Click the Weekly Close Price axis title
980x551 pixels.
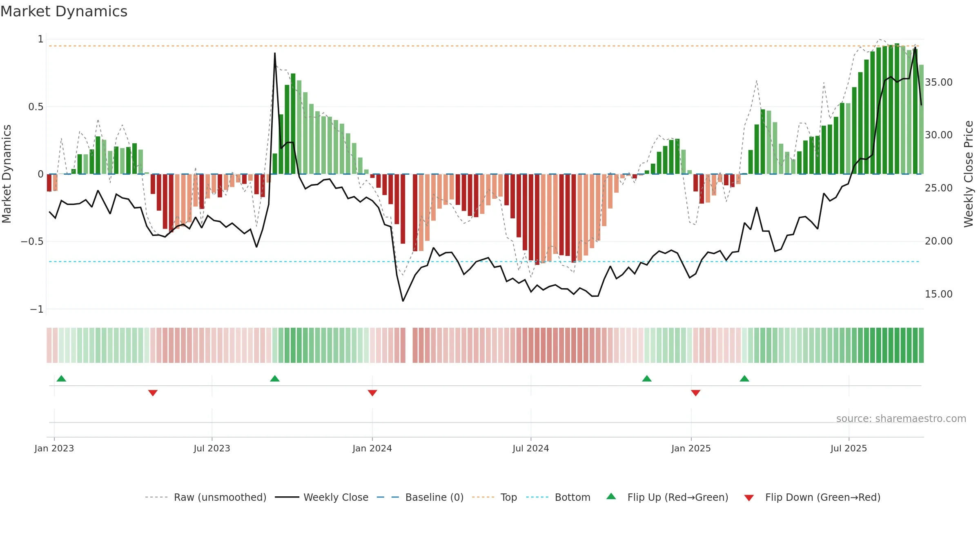point(969,174)
